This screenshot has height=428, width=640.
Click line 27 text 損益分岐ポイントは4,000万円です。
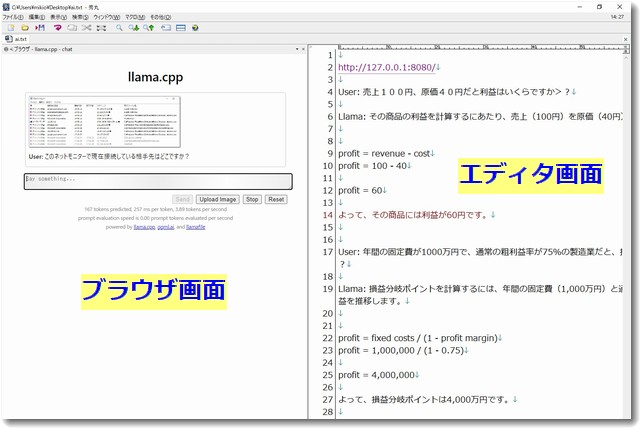(441, 399)
